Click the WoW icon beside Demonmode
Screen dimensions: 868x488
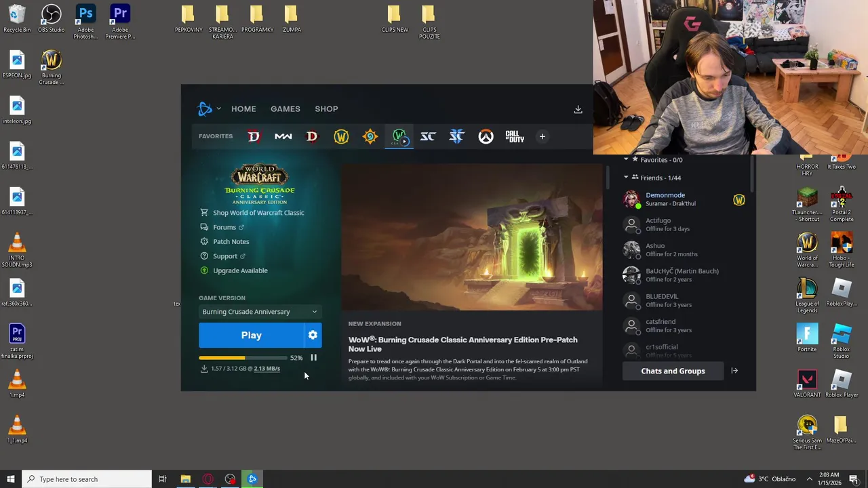[x=739, y=200]
